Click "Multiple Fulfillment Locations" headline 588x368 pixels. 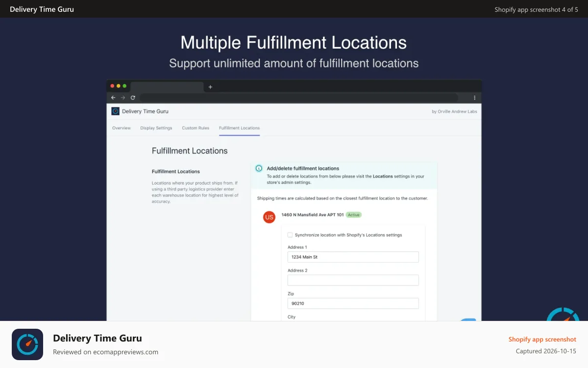coord(294,43)
